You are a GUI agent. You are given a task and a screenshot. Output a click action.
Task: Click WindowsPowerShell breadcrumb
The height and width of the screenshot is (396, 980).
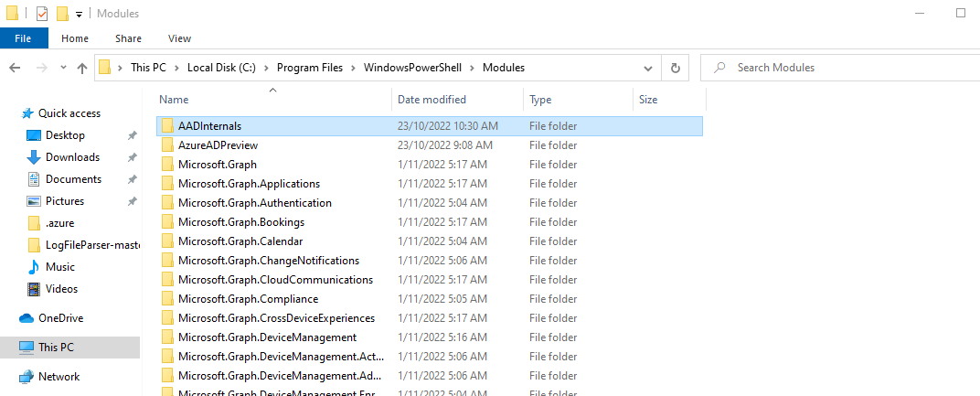tap(412, 68)
